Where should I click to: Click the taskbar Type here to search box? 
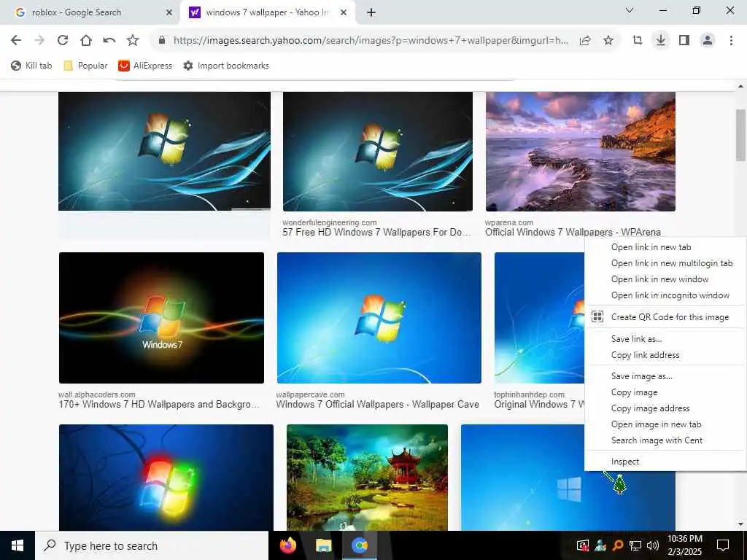(x=152, y=545)
